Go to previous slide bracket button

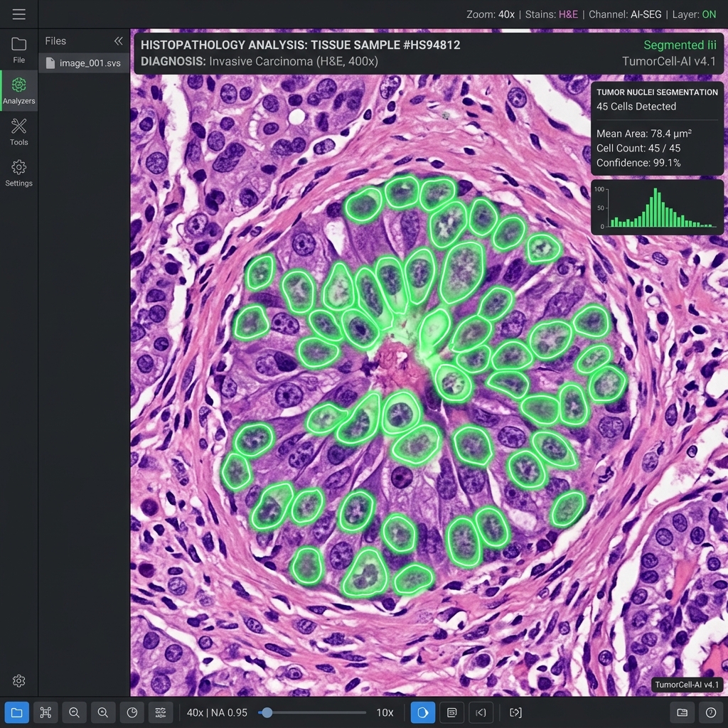pos(481,712)
